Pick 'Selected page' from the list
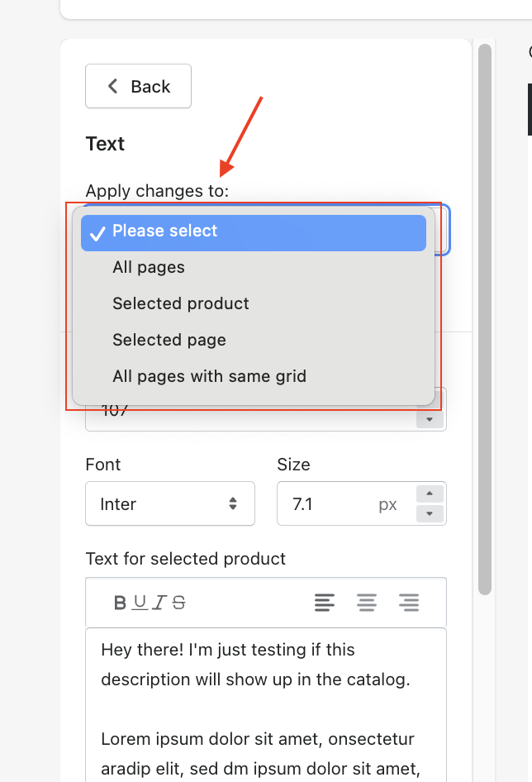Screen dimensions: 532x782 (x=169, y=341)
